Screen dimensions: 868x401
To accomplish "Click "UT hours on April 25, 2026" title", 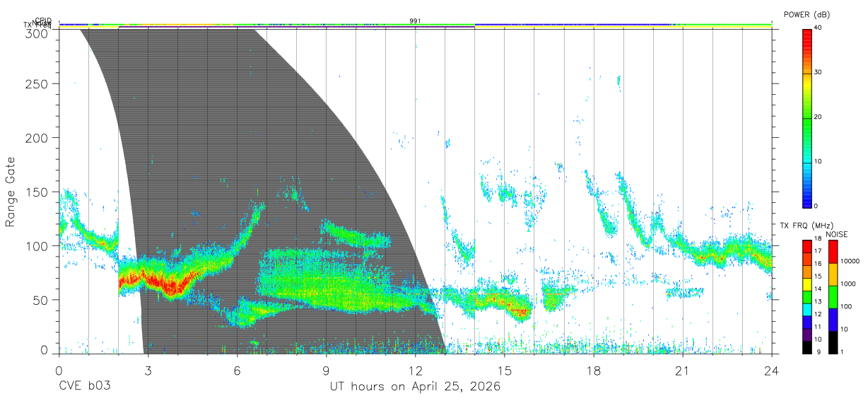I will point(415,388).
